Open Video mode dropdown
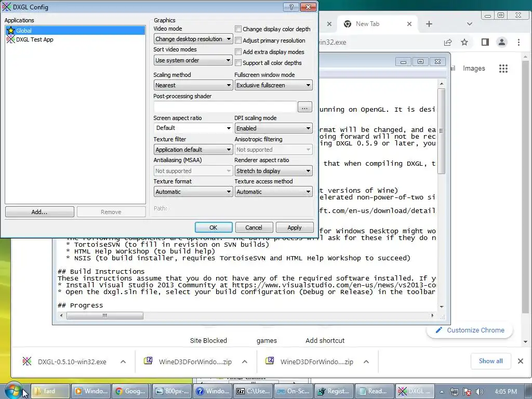This screenshot has width=532, height=399. (193, 39)
